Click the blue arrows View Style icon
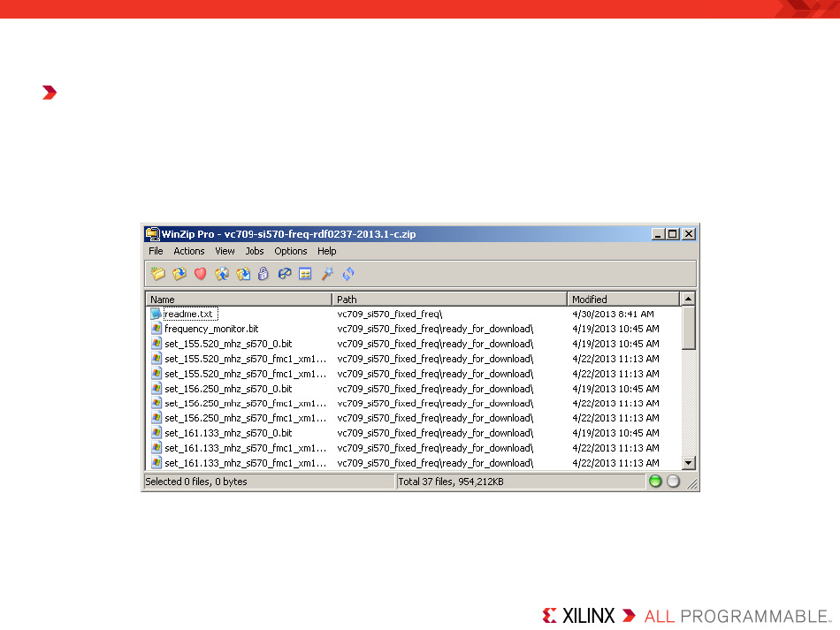The width and height of the screenshot is (840, 630). pos(348,274)
